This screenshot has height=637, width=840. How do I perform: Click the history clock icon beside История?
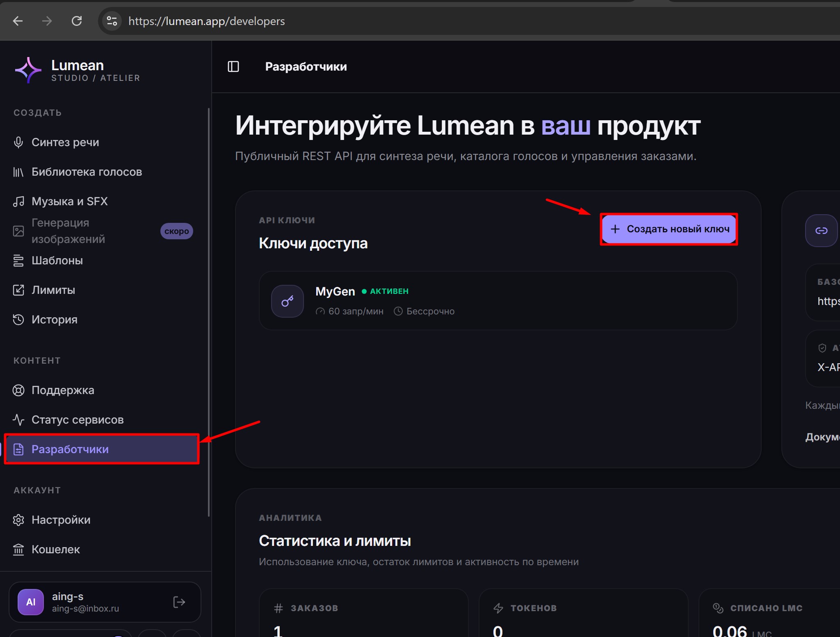click(18, 320)
